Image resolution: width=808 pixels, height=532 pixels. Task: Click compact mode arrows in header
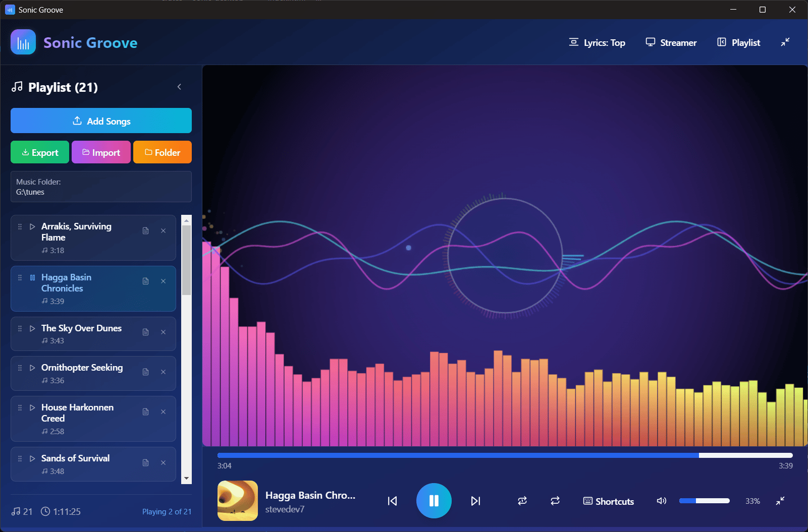tap(785, 42)
